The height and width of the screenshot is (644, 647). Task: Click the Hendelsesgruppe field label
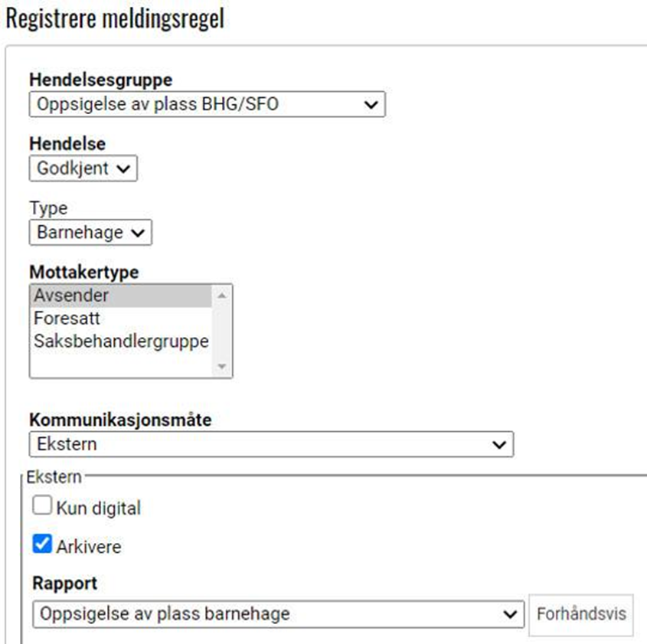point(100,80)
